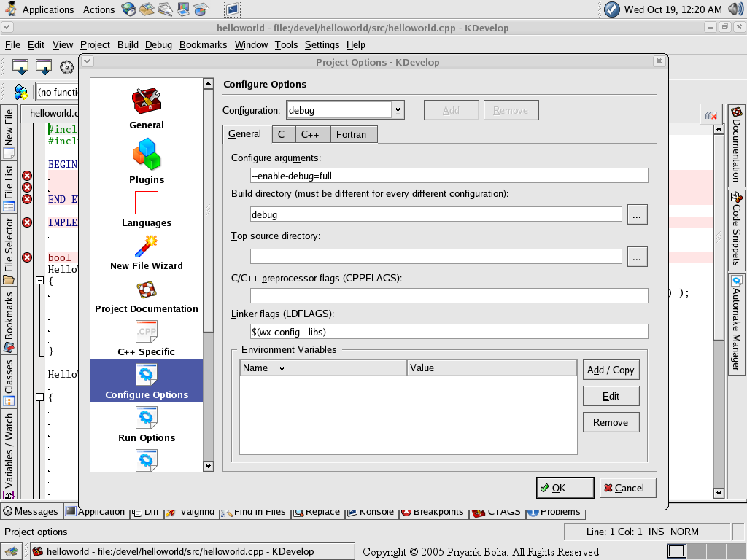Image resolution: width=747 pixels, height=560 pixels.
Task: Select Configure Options section
Action: tap(146, 381)
